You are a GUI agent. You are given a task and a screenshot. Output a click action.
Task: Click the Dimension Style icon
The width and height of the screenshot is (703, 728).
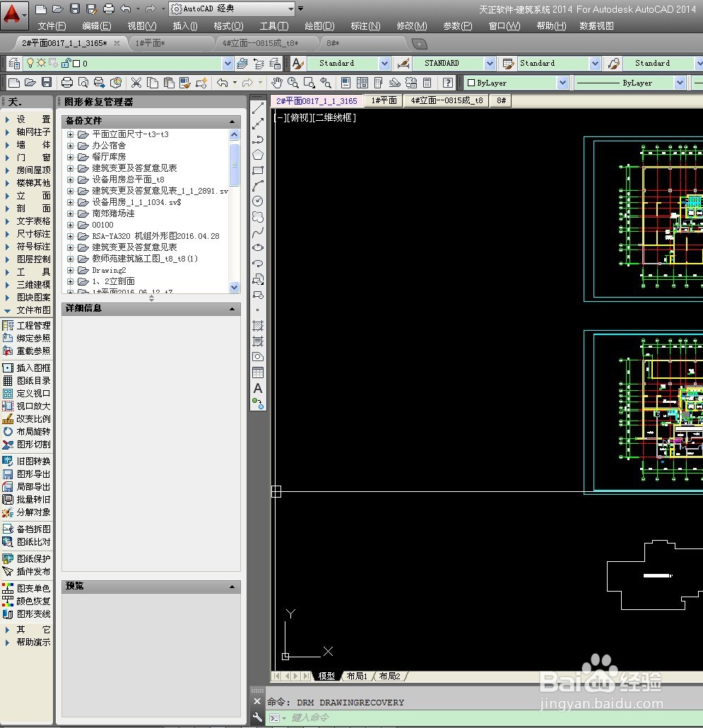pyautogui.click(x=403, y=63)
